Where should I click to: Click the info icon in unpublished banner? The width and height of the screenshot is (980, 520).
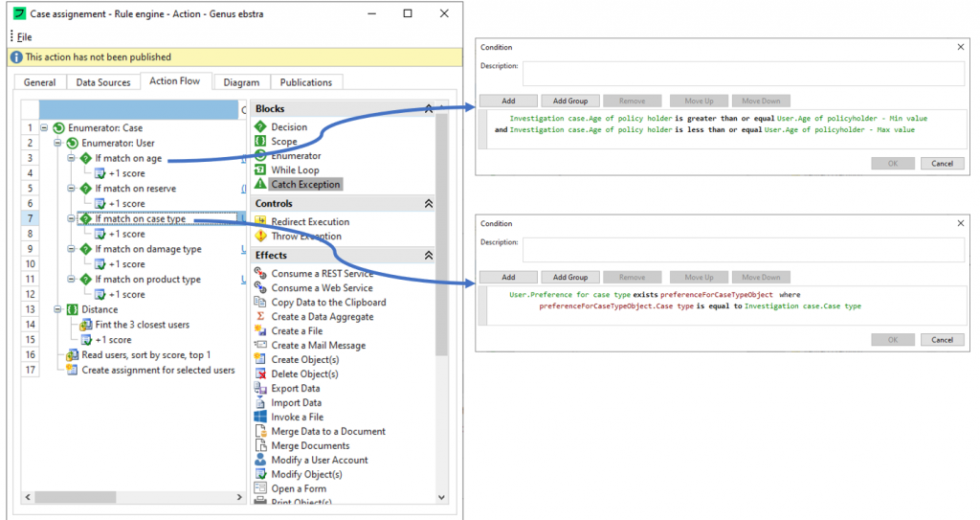click(17, 57)
